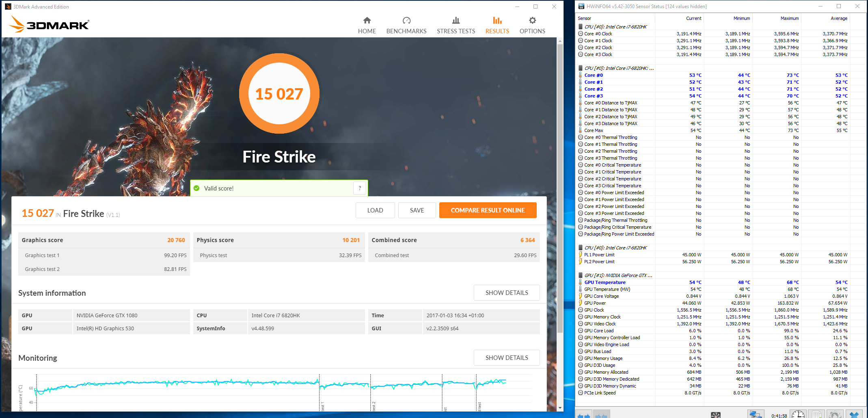Open the BENCHMARKS section
This screenshot has width=868, height=418.
click(406, 26)
